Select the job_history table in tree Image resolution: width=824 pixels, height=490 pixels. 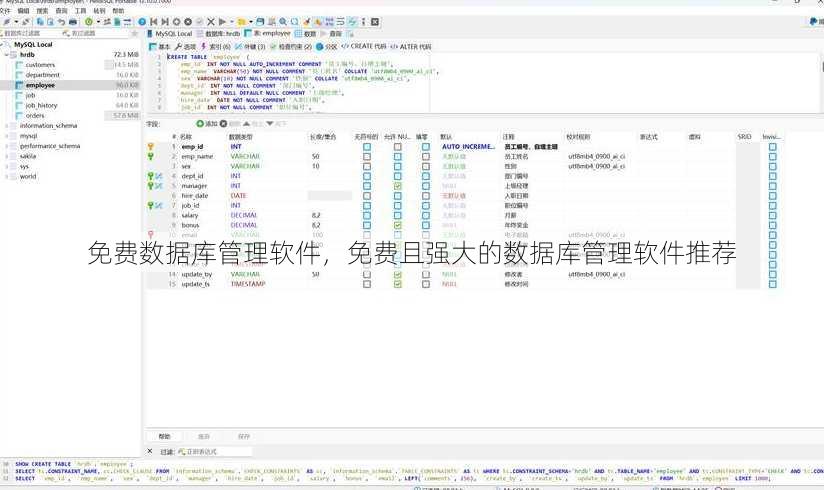coord(41,106)
